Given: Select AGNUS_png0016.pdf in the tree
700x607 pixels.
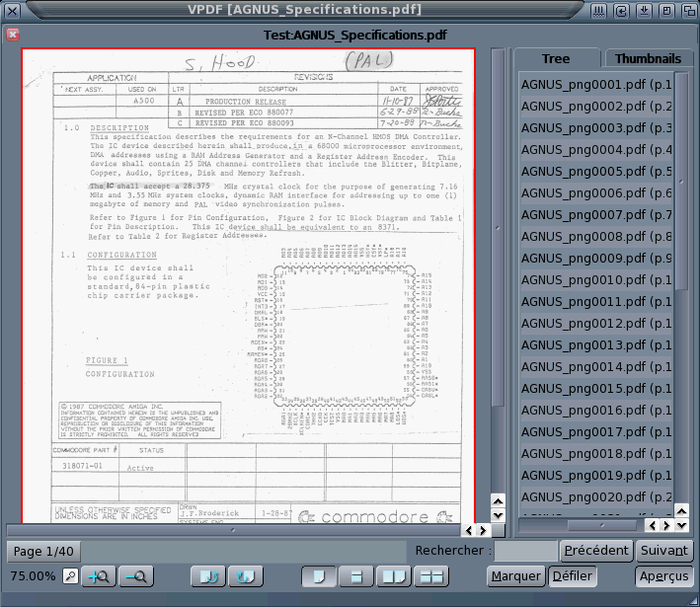Looking at the screenshot, I should pos(596,411).
